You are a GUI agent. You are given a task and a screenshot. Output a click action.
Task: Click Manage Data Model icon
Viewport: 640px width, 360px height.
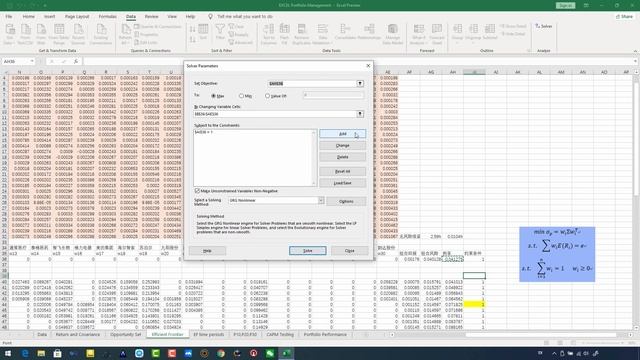click(x=393, y=34)
